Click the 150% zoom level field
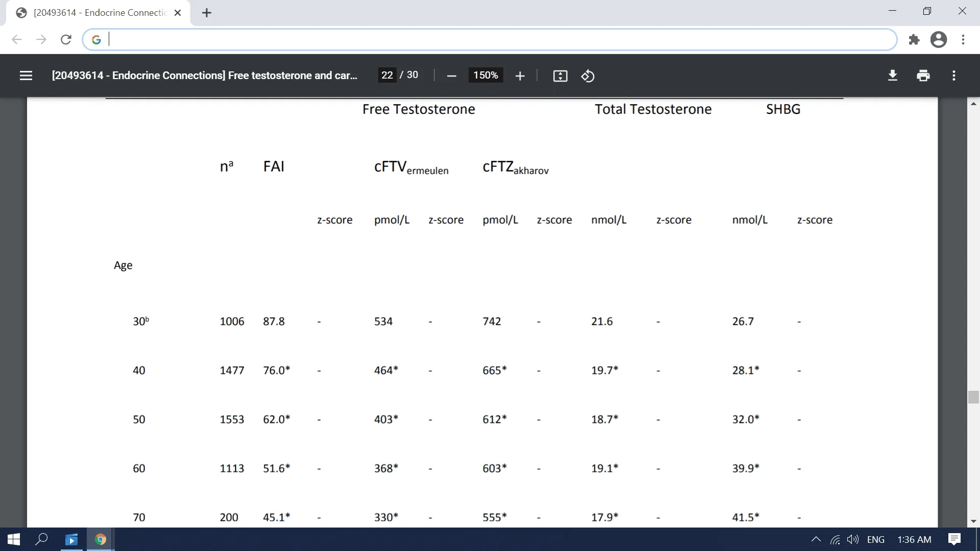The height and width of the screenshot is (551, 980). click(x=485, y=75)
